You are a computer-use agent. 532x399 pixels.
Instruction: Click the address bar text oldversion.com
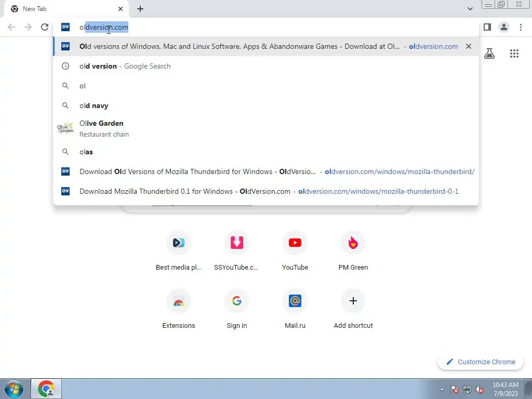(x=104, y=27)
